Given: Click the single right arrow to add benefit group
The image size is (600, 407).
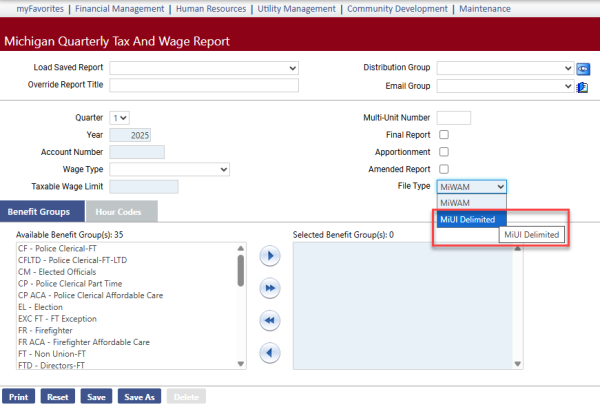Looking at the screenshot, I should pos(269,256).
